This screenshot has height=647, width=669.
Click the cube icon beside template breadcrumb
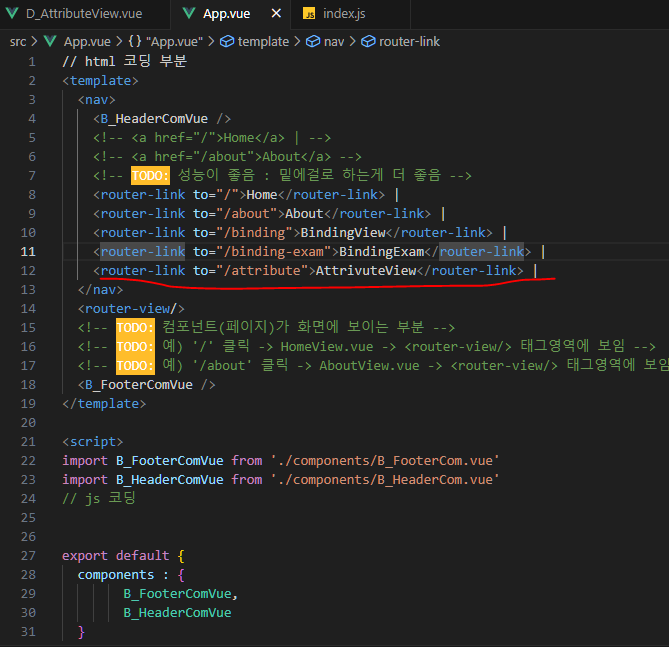[227, 41]
